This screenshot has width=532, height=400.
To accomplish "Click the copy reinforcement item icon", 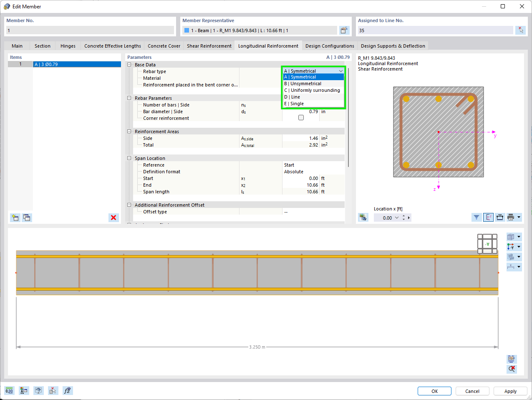I will coord(27,218).
